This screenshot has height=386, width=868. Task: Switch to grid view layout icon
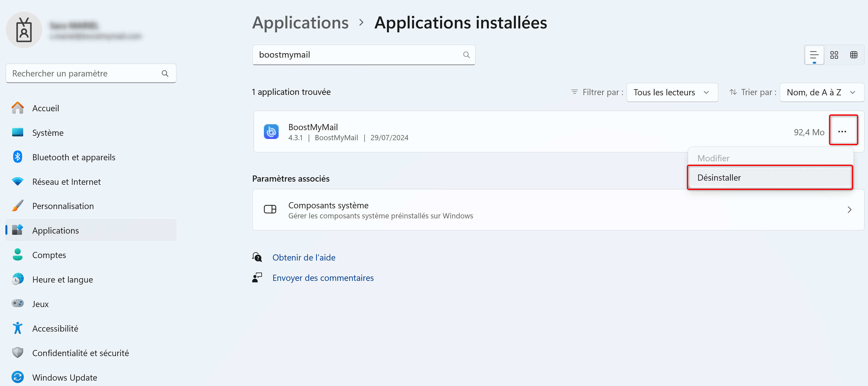(834, 55)
